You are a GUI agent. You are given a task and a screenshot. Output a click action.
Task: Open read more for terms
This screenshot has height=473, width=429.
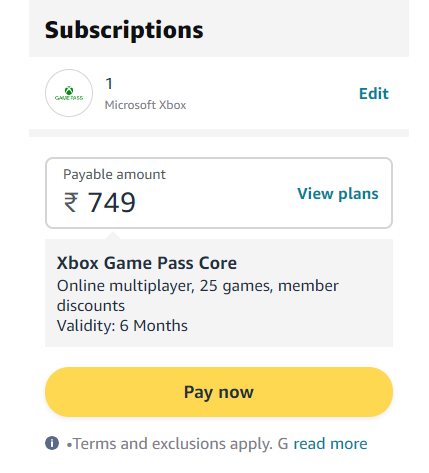tap(330, 444)
